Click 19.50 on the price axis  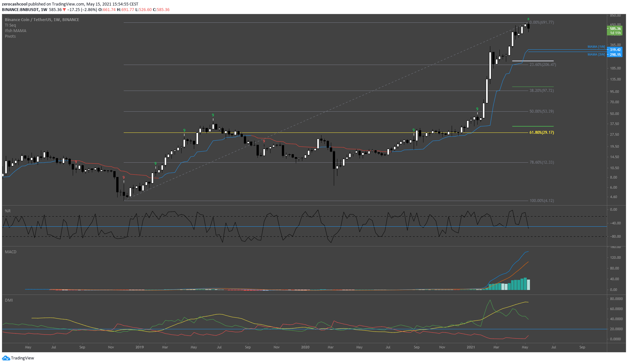pos(614,146)
